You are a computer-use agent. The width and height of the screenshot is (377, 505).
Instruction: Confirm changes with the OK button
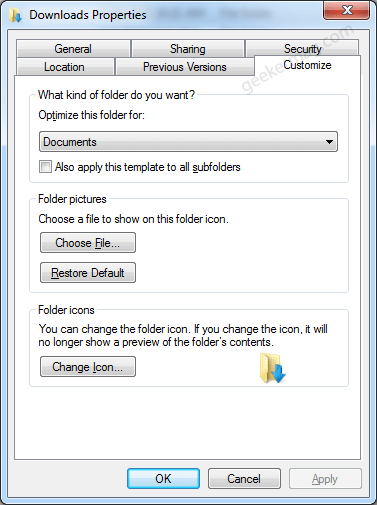(163, 479)
